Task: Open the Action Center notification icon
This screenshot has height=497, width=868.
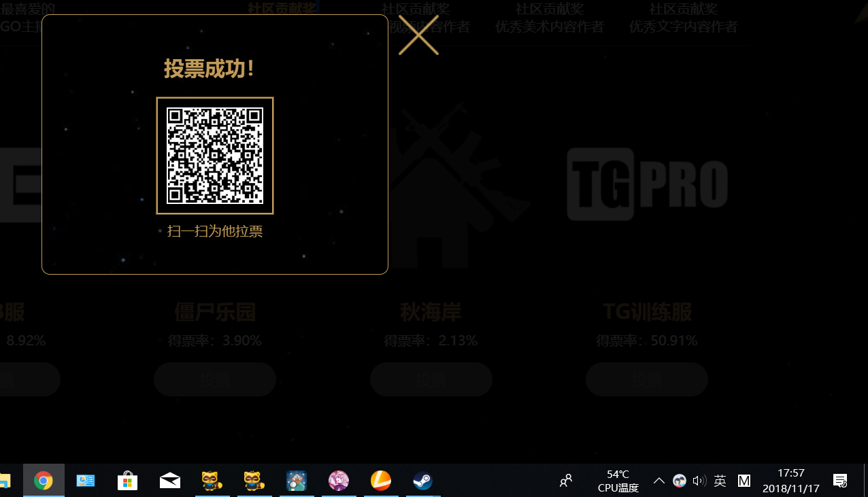Action: pyautogui.click(x=839, y=481)
